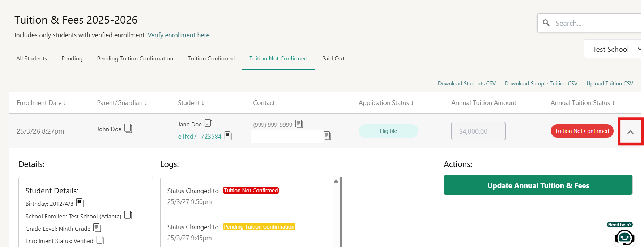The width and height of the screenshot is (644, 247).
Task: Copy Grade Level detail
Action: (97, 228)
